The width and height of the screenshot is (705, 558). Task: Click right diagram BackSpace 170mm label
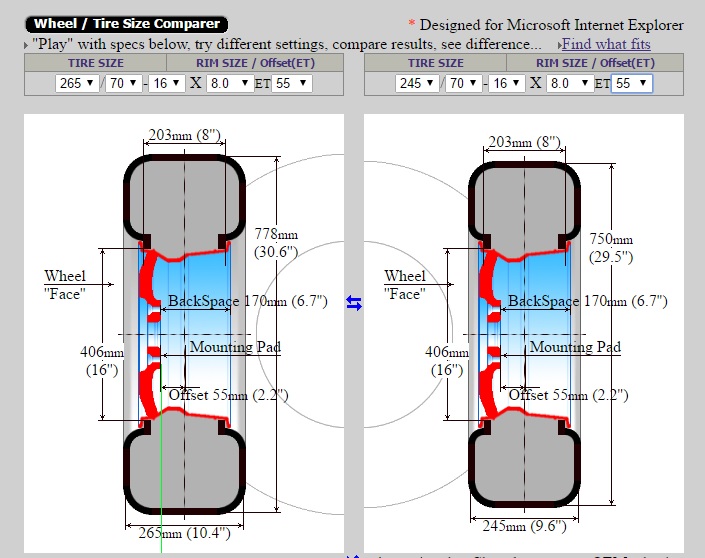click(x=588, y=301)
